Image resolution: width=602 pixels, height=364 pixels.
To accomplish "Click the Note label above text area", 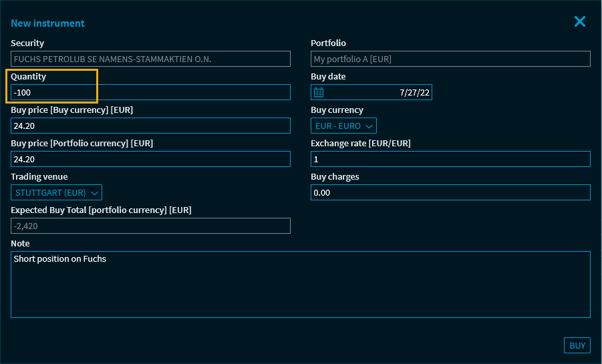I will (x=20, y=244).
